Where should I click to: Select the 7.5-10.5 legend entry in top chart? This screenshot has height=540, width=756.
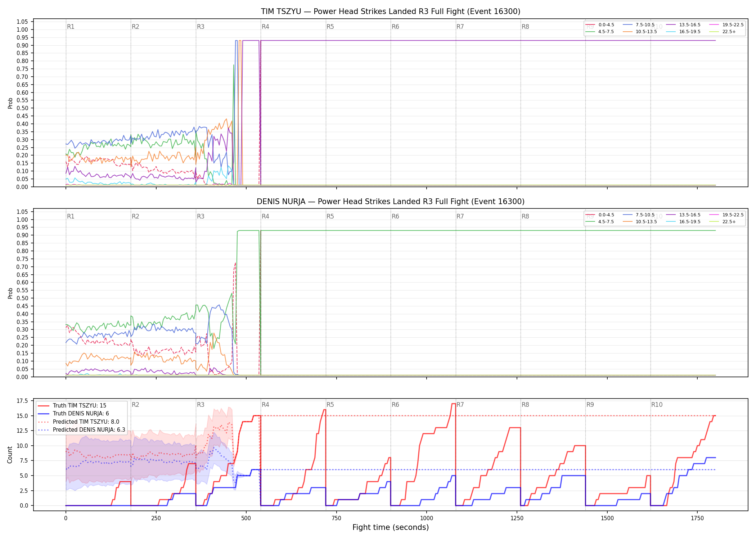coord(639,25)
